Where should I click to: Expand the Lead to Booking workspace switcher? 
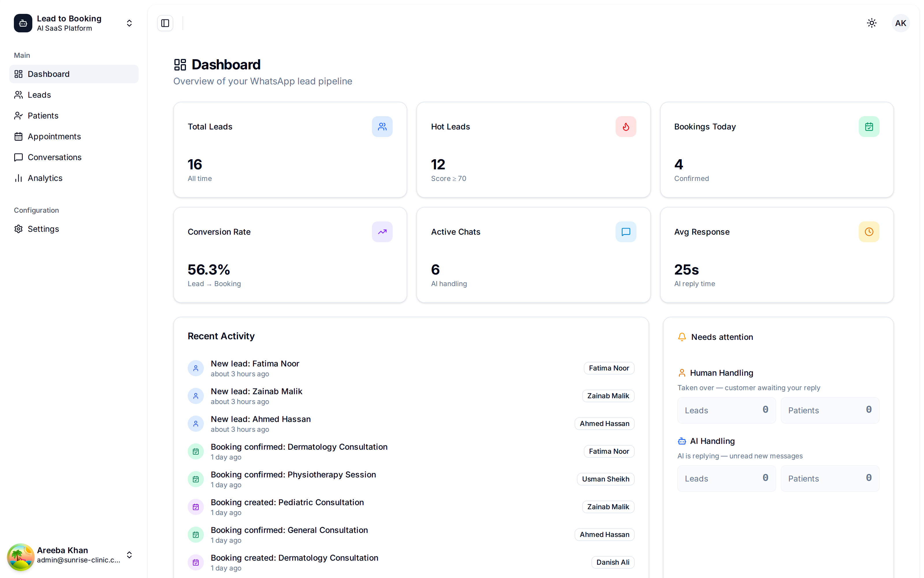coord(129,23)
